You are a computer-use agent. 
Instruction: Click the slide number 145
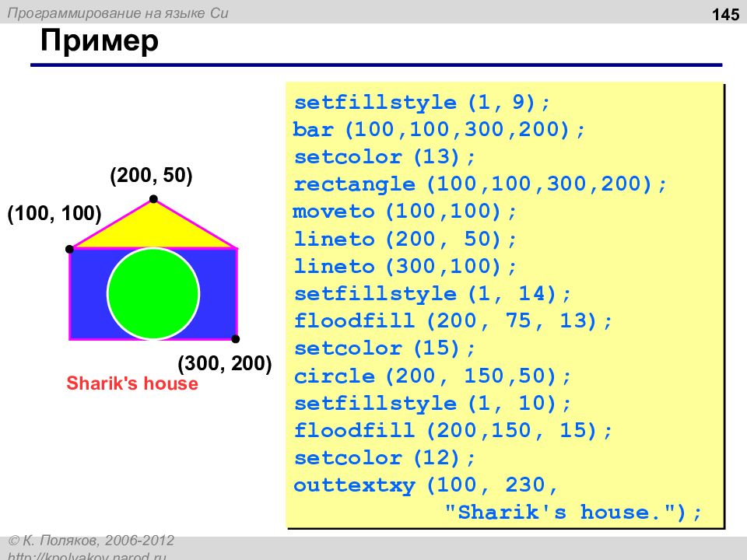point(725,15)
